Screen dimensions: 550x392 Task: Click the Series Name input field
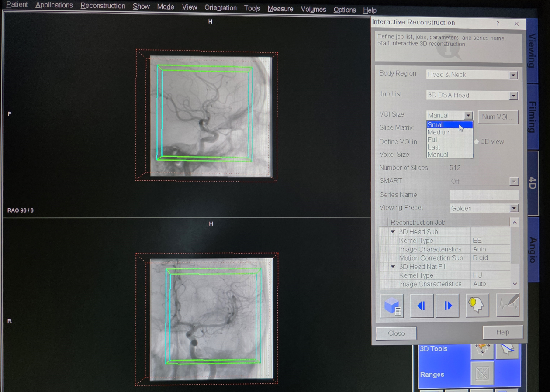click(x=484, y=195)
